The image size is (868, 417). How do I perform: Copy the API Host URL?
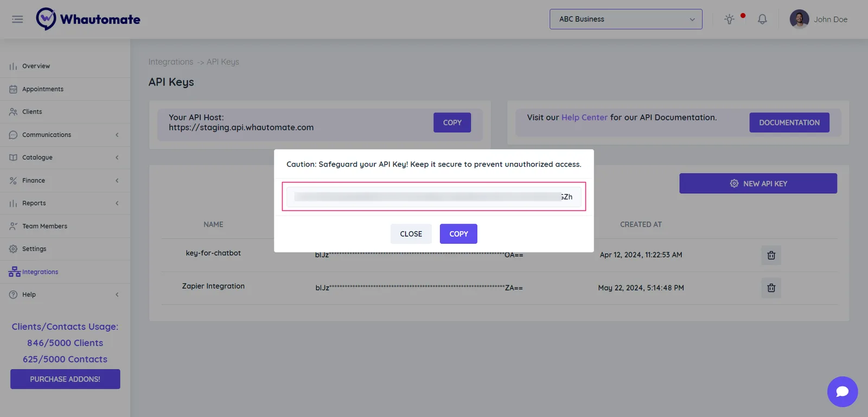[452, 123]
